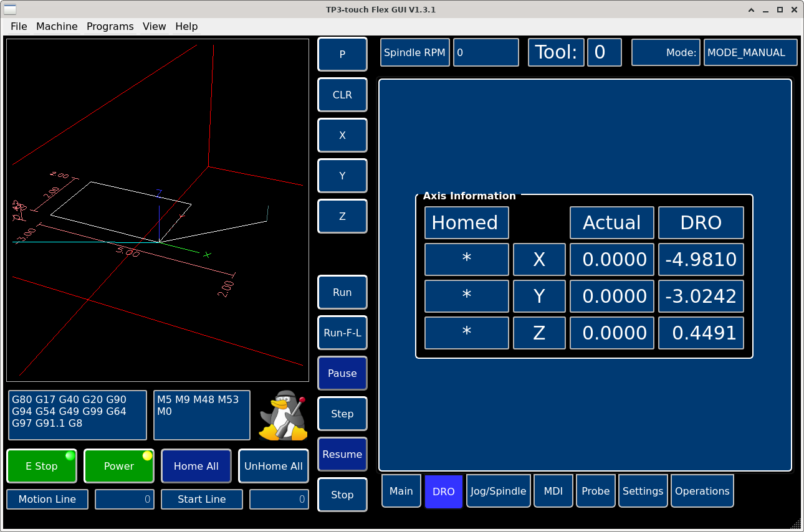Set the Z view of the plotter

(342, 216)
